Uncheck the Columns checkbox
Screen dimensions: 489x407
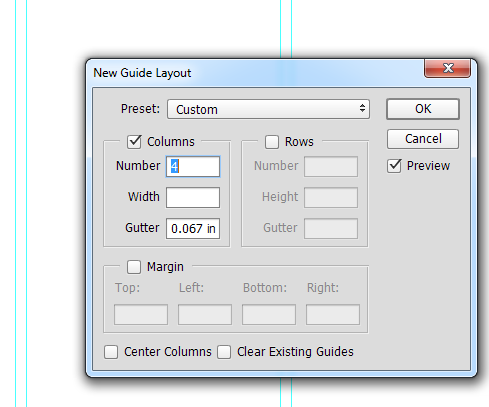click(134, 142)
